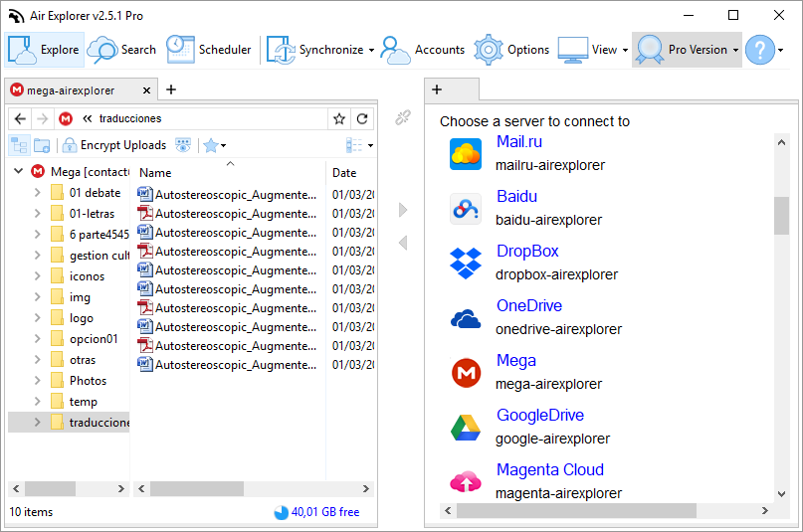Add a new tab in left pane
The height and width of the screenshot is (532, 803).
pos(171,90)
